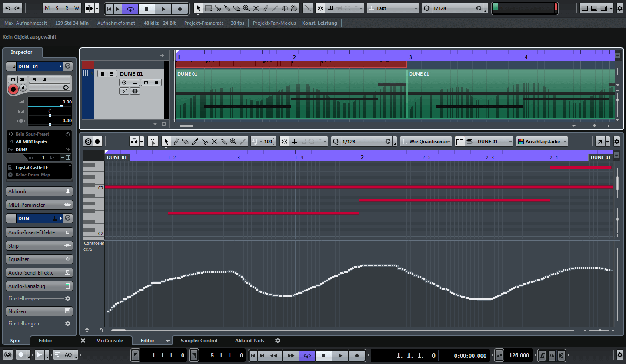Viewport: 626px width, 364px height.
Task: Select the Mute tool in main toolbar
Action: [256, 8]
